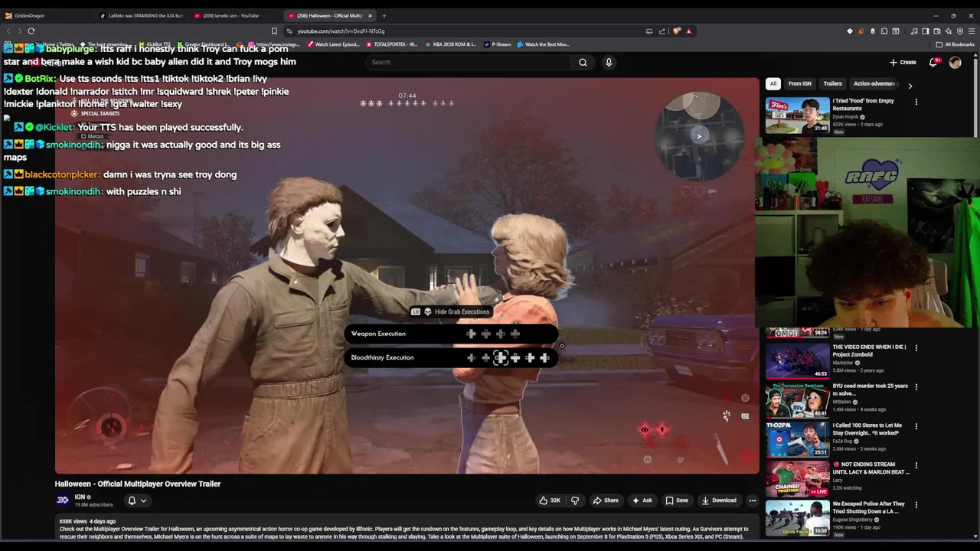Click the Create button in header

point(903,62)
